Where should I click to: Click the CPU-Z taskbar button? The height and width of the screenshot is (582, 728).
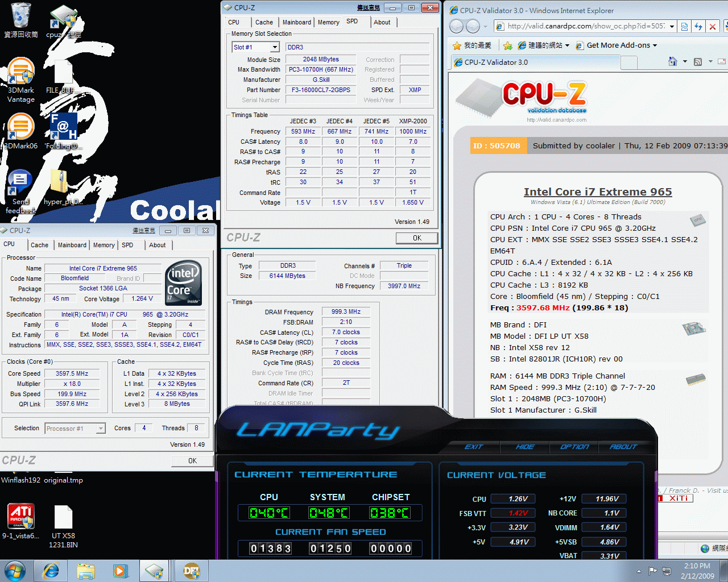154,571
